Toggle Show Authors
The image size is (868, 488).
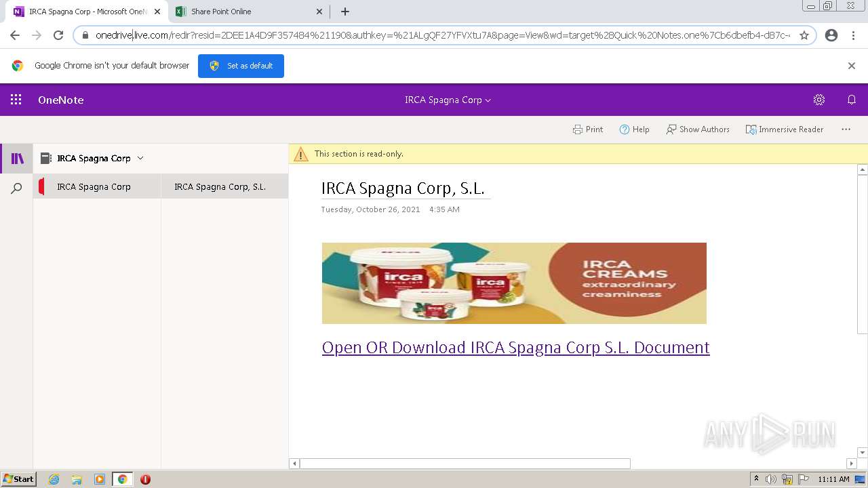tap(698, 129)
